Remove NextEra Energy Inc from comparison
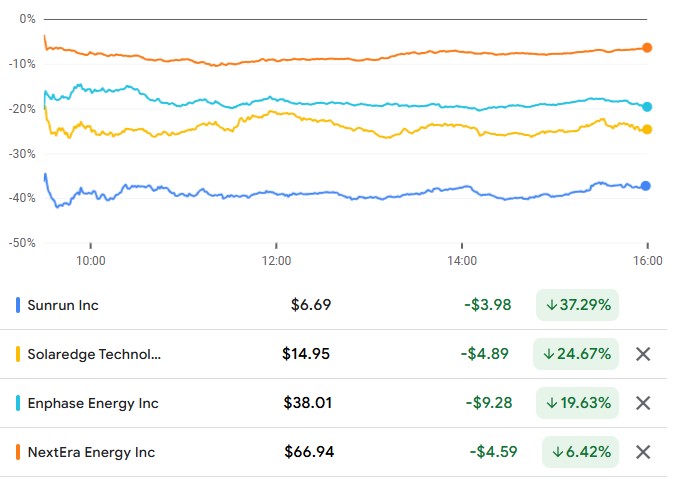This screenshot has width=676, height=487. [x=643, y=452]
